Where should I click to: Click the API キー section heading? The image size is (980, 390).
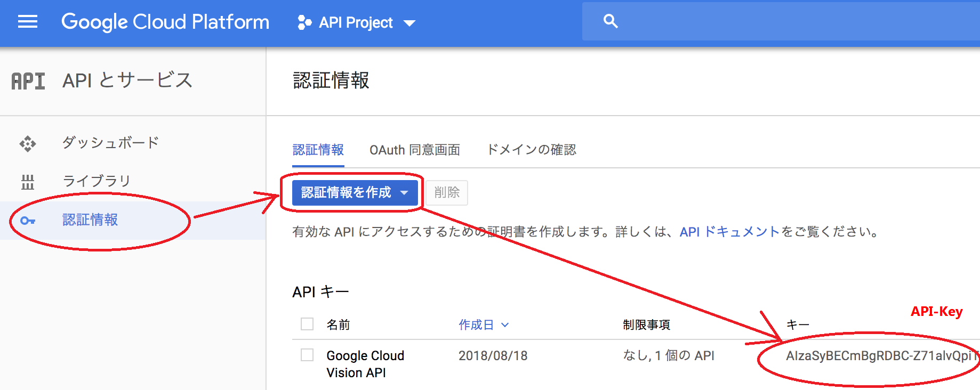point(320,292)
